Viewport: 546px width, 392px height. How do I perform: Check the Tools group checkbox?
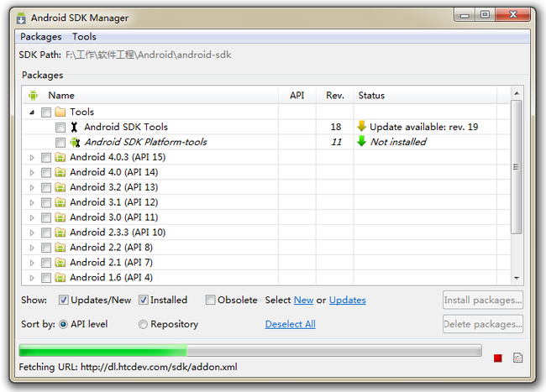(46, 112)
